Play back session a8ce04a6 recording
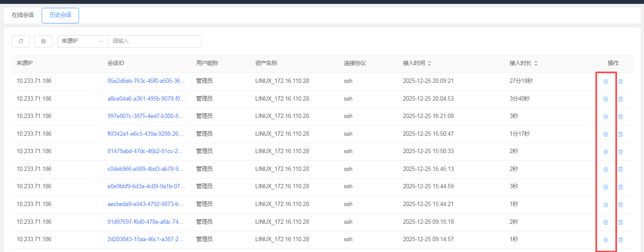644x252 pixels. pyautogui.click(x=606, y=99)
